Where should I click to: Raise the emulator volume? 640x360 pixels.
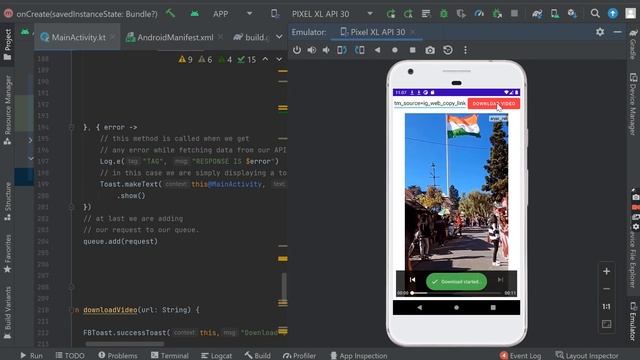click(x=311, y=50)
